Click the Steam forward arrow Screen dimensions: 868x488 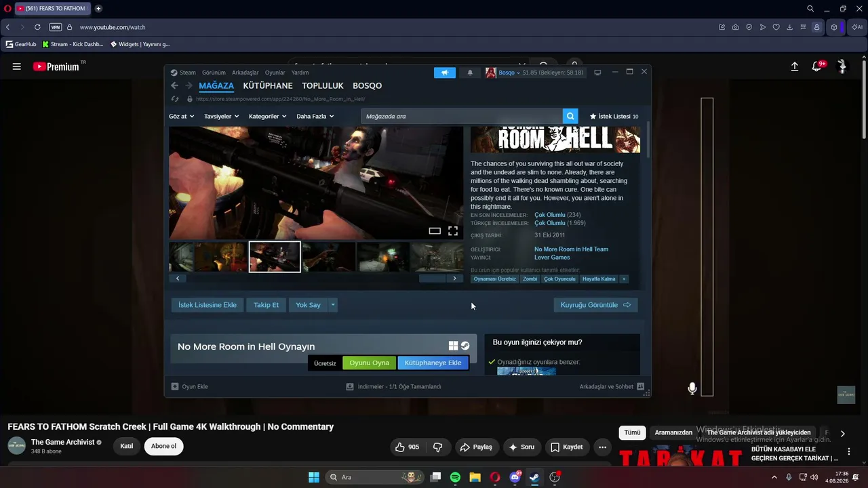tap(189, 85)
